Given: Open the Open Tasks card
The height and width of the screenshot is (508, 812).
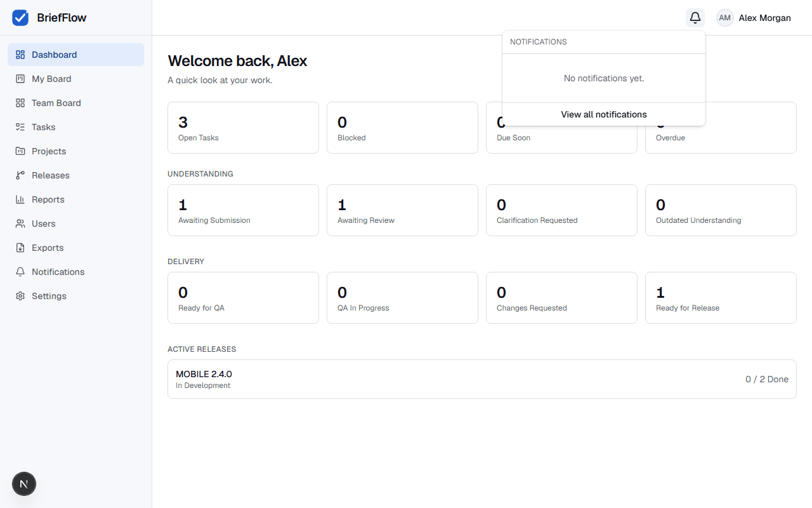Looking at the screenshot, I should point(243,128).
